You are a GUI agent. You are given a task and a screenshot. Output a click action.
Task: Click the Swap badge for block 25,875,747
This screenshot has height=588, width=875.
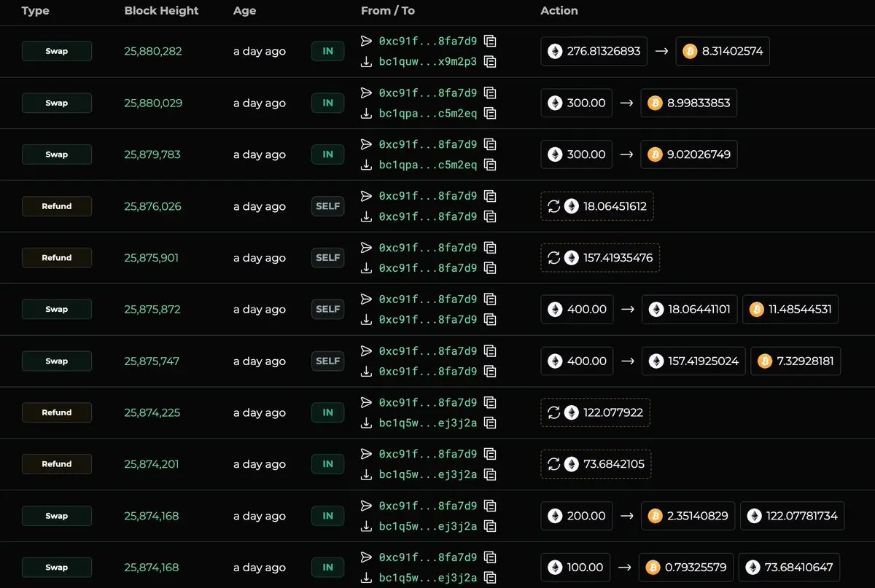click(x=57, y=361)
